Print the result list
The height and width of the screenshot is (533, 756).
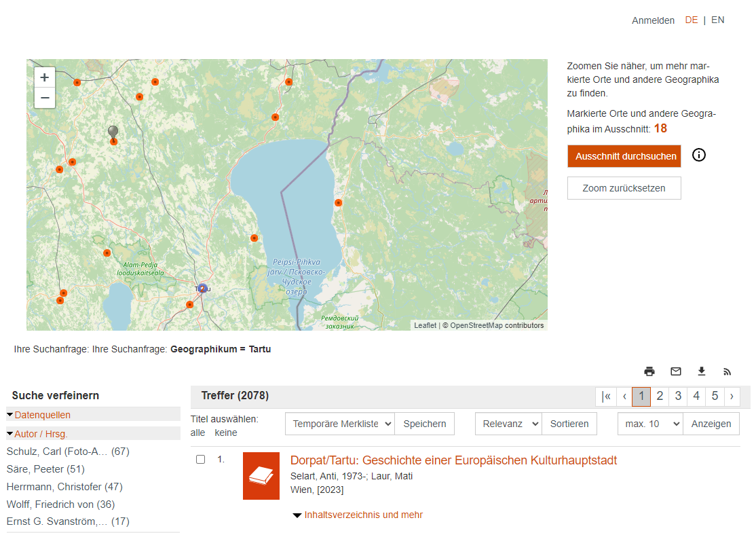649,371
